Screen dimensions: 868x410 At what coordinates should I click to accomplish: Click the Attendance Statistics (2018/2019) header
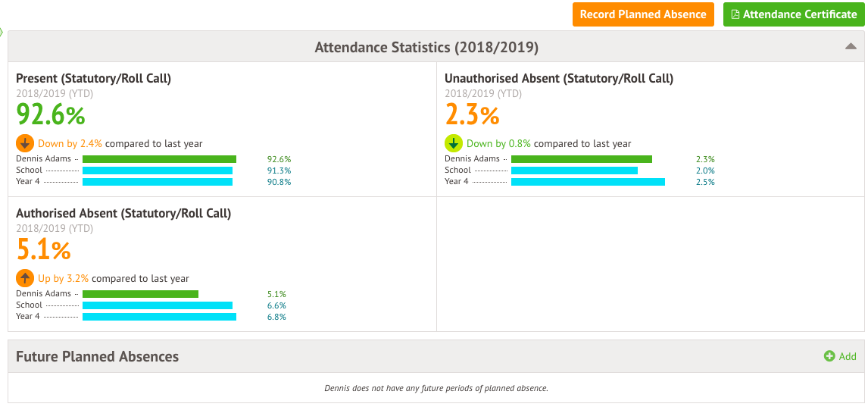pos(426,48)
